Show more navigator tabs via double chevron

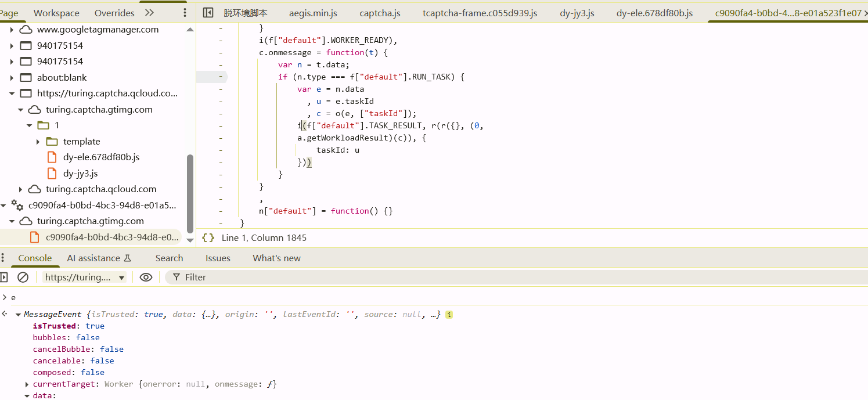coord(149,13)
